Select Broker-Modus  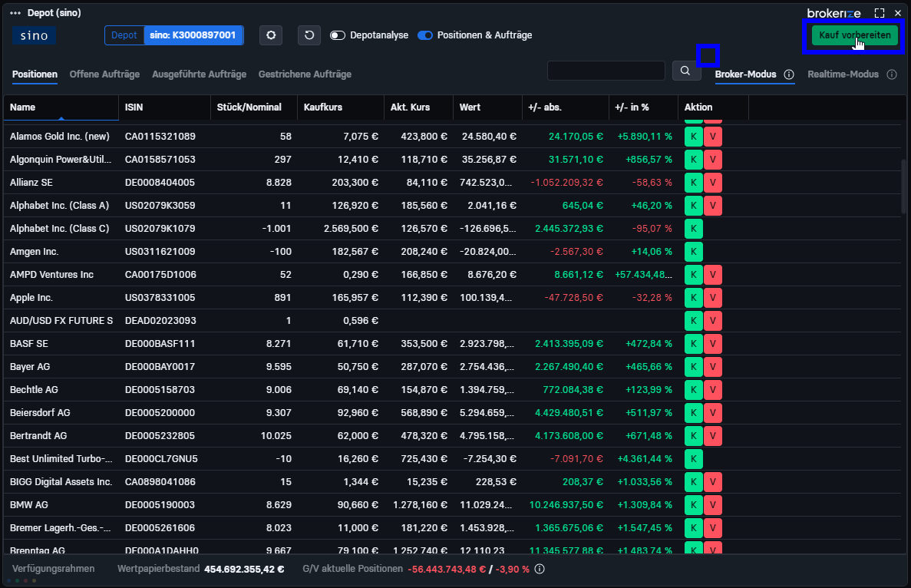(x=745, y=74)
